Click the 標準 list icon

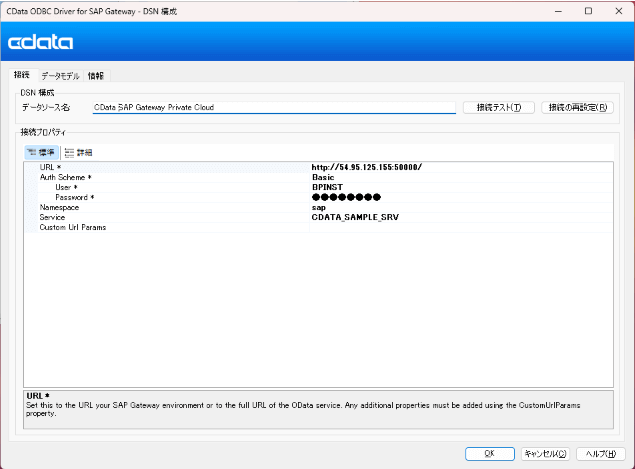[31, 152]
